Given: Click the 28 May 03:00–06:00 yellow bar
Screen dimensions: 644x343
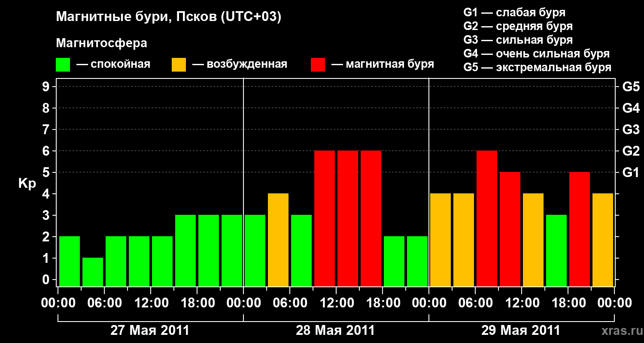Looking at the screenshot, I should tap(278, 240).
